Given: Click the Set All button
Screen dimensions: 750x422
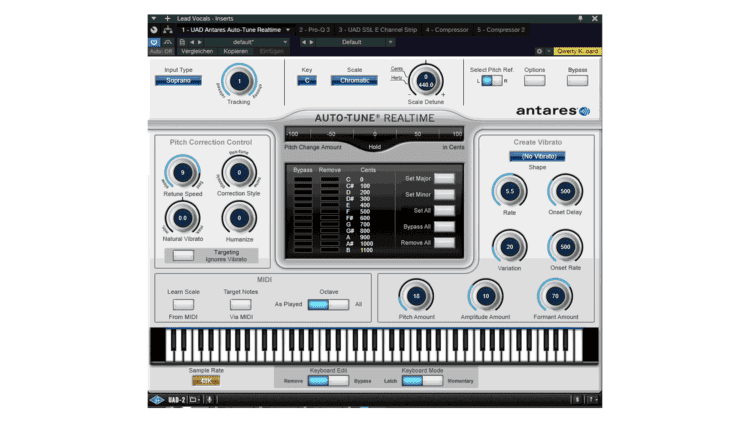Looking at the screenshot, I should (x=444, y=211).
